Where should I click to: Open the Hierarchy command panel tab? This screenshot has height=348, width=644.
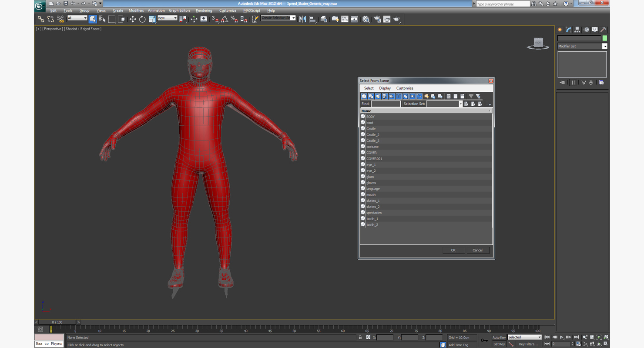pos(577,30)
